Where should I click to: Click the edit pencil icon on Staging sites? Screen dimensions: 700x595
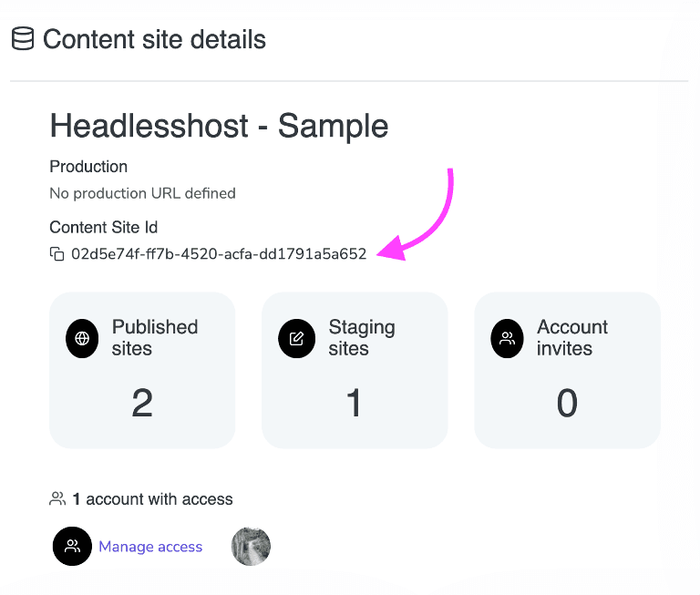295,339
